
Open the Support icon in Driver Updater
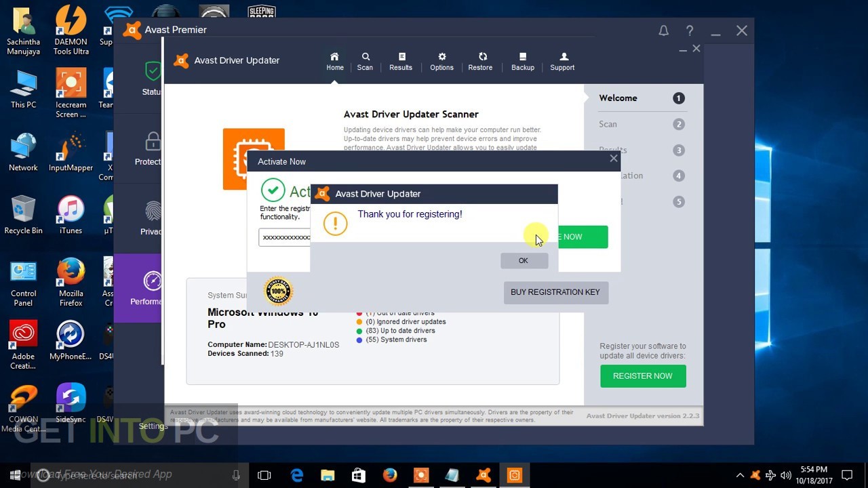tap(562, 62)
